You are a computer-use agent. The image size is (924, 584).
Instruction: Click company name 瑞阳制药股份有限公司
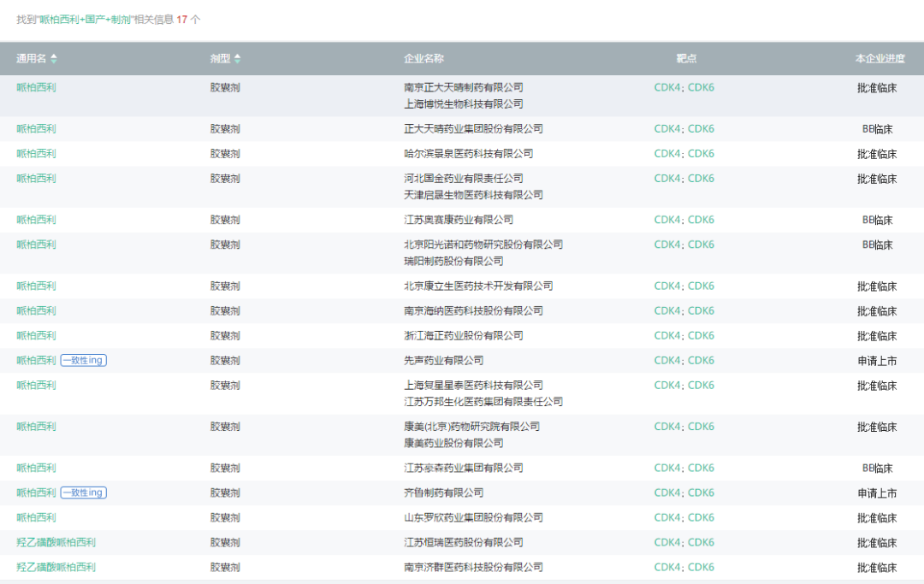[x=453, y=261]
